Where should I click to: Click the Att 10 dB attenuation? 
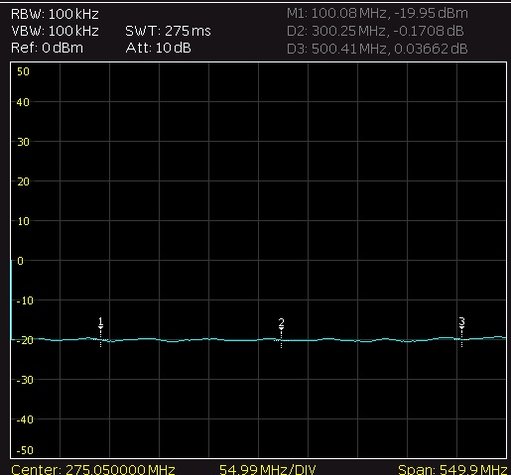158,48
